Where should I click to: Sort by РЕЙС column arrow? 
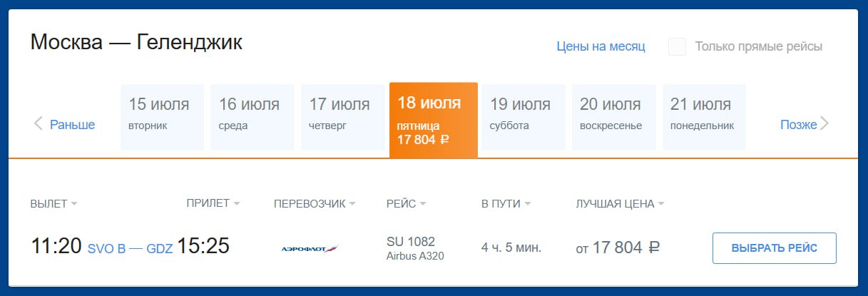(x=422, y=204)
